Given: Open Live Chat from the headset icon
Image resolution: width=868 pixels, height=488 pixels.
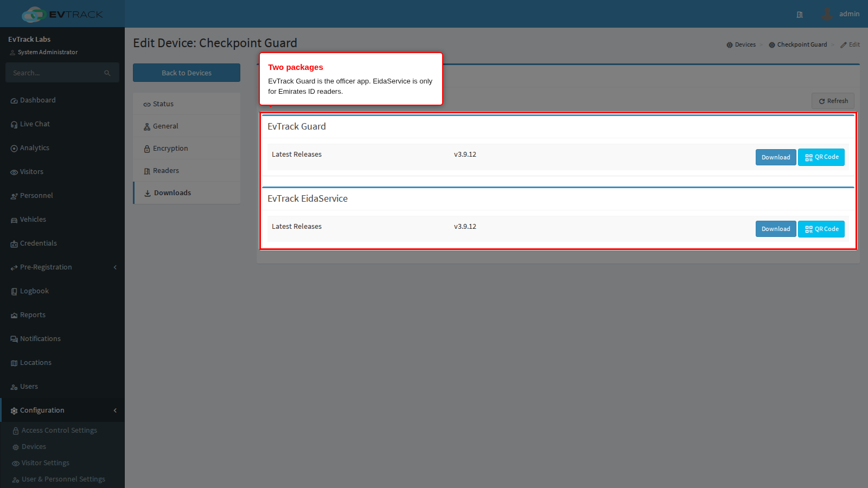Looking at the screenshot, I should 14,125.
